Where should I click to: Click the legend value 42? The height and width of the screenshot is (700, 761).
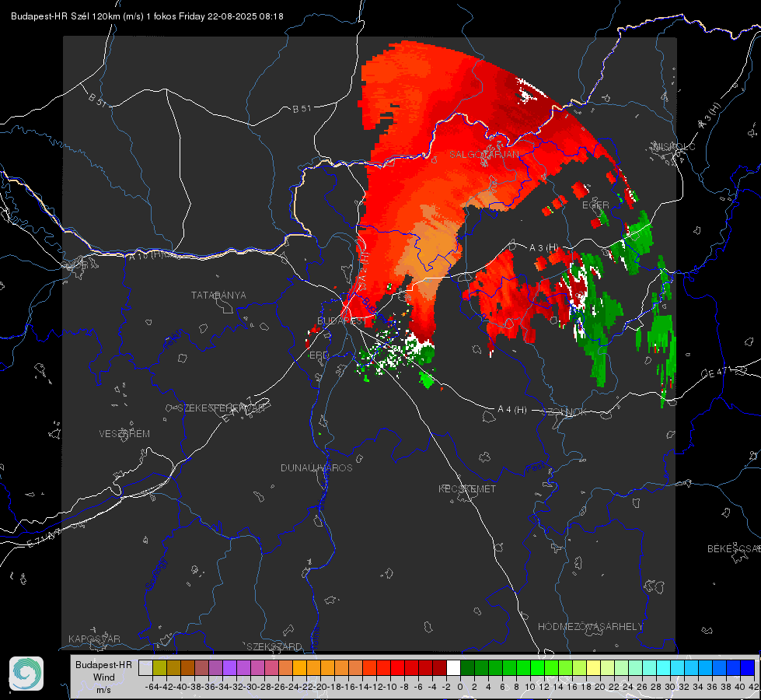click(x=753, y=687)
